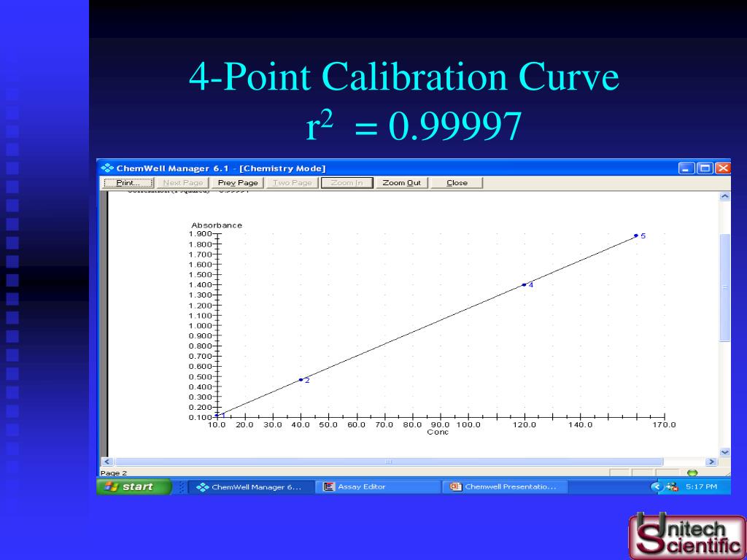Click the 170.0 x-axis value
The height and width of the screenshot is (560, 747).
[664, 425]
